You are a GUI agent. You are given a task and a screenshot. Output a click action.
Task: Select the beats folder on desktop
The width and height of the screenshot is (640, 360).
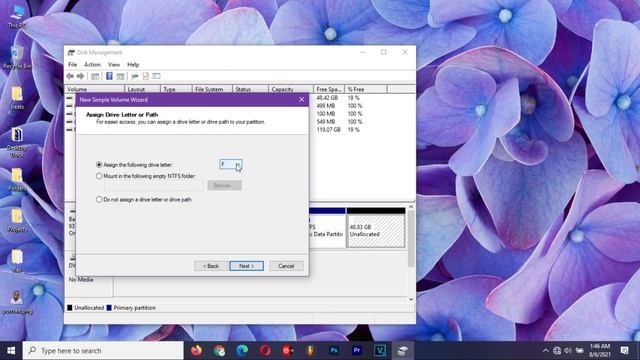pos(17,98)
